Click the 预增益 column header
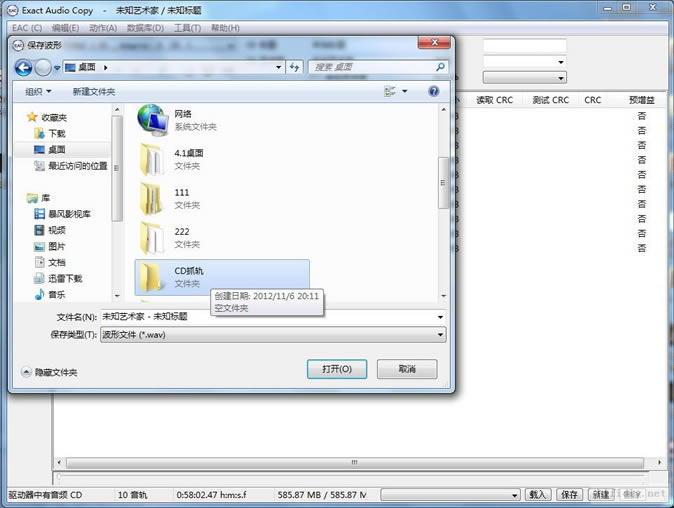Screen dimensions: 674x508 coord(642,100)
